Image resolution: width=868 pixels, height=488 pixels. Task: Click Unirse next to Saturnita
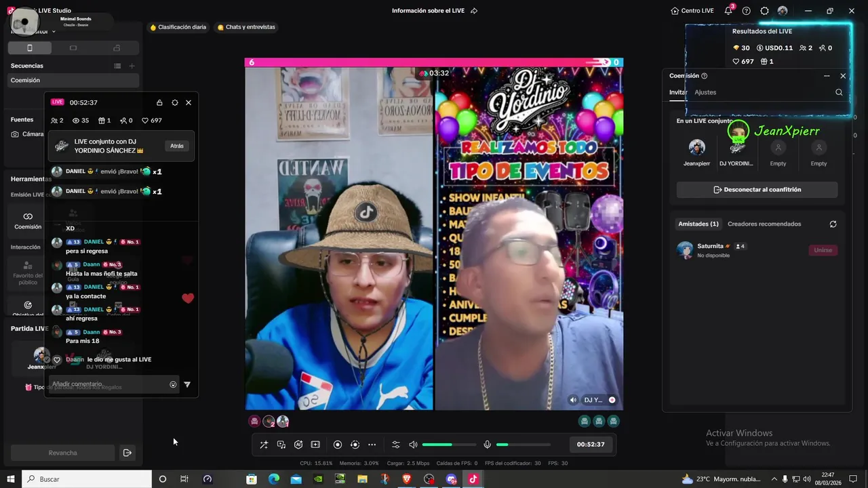point(823,250)
